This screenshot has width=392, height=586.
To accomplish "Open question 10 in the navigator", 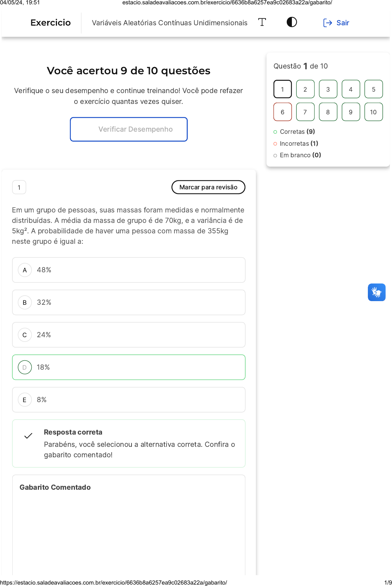I will click(373, 112).
